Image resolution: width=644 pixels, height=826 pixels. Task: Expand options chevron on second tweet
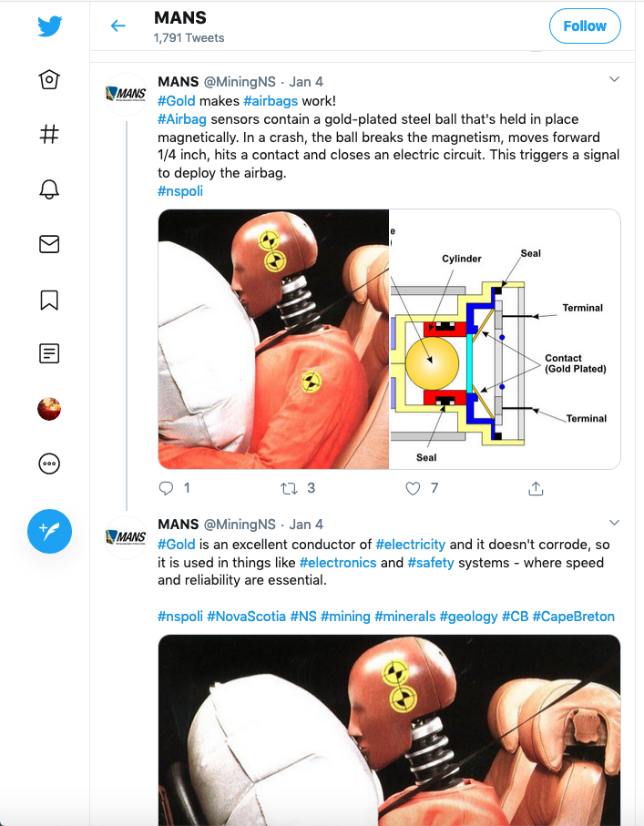click(614, 523)
